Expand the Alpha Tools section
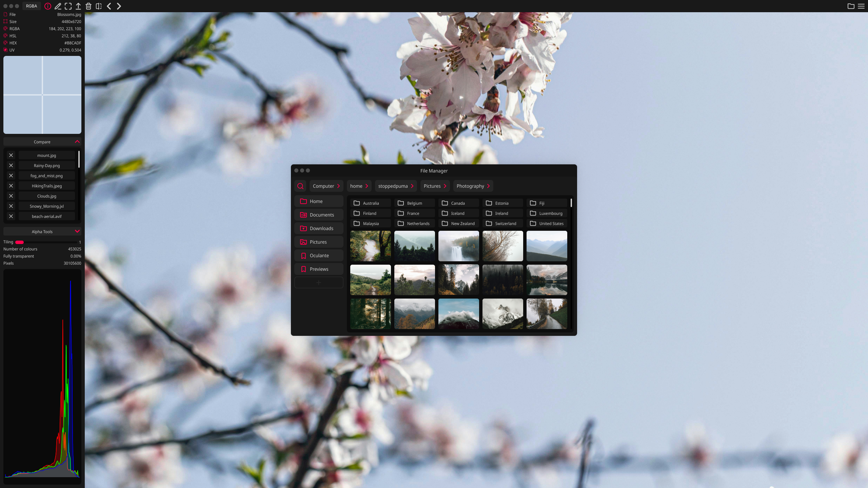This screenshot has height=488, width=868. tap(77, 231)
